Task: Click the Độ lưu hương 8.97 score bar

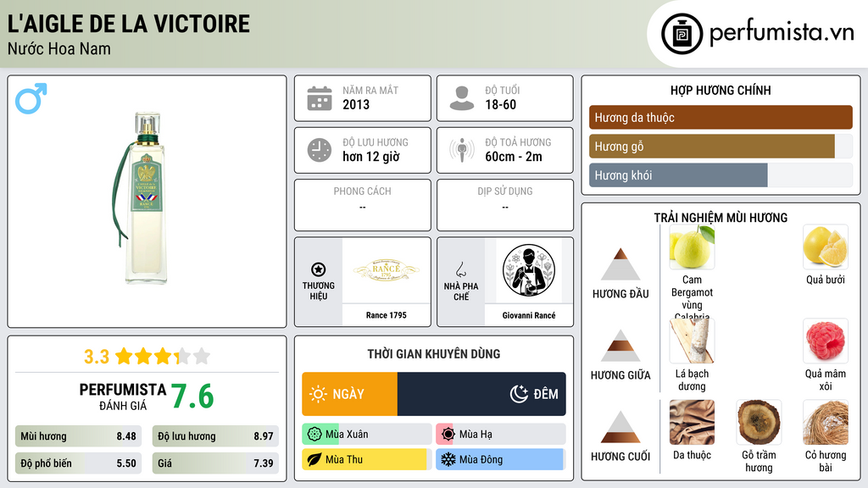Action: [x=215, y=436]
